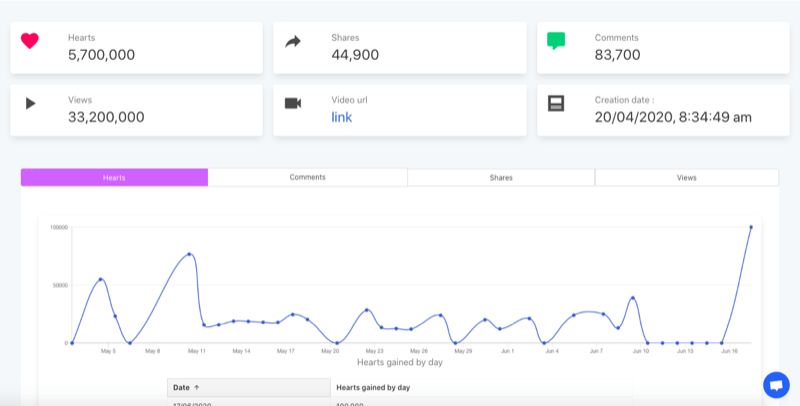Click the Jun 16 x-axis label

729,351
